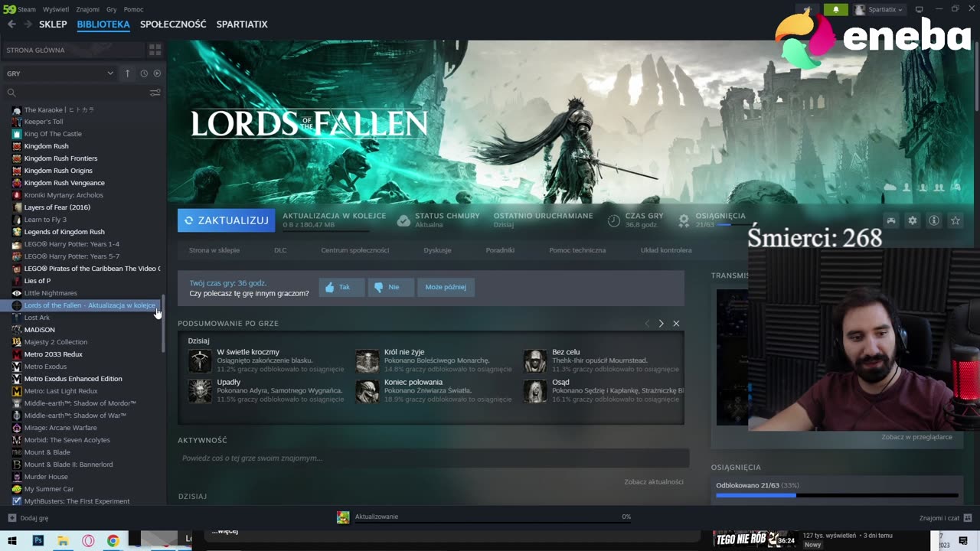The height and width of the screenshot is (551, 980).
Task: Open Centrum społeczności tab
Action: click(x=354, y=250)
